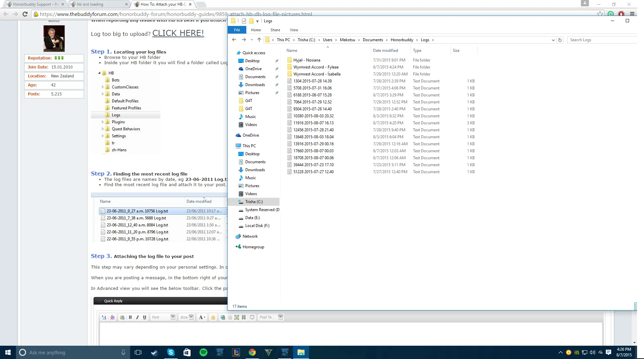This screenshot has height=359, width=644.
Task: Open Homegroup in the navigation pane
Action: 253,247
